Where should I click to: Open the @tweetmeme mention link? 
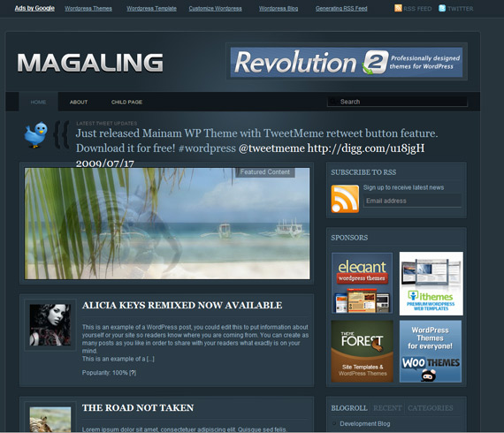click(x=271, y=148)
